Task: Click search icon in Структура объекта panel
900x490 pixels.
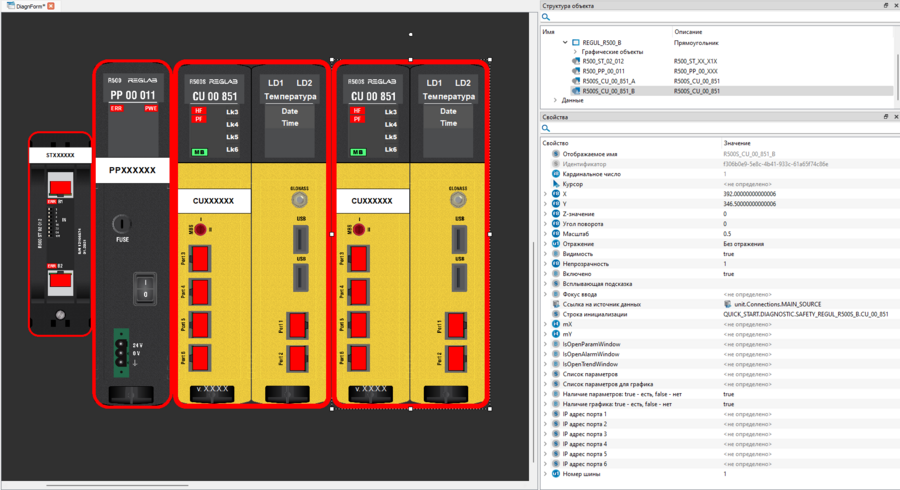Action: tap(546, 17)
